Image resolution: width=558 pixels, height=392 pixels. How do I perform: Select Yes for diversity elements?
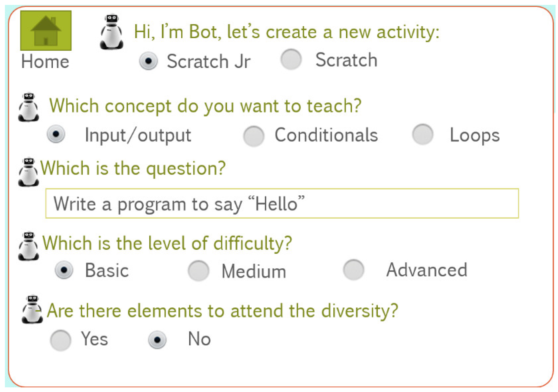[x=60, y=340]
